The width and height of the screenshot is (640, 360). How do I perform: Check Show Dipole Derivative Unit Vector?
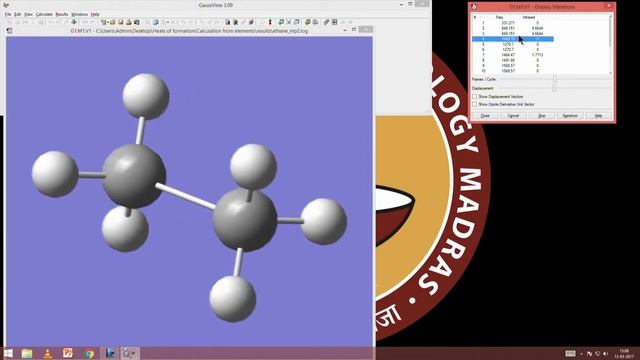click(x=475, y=104)
